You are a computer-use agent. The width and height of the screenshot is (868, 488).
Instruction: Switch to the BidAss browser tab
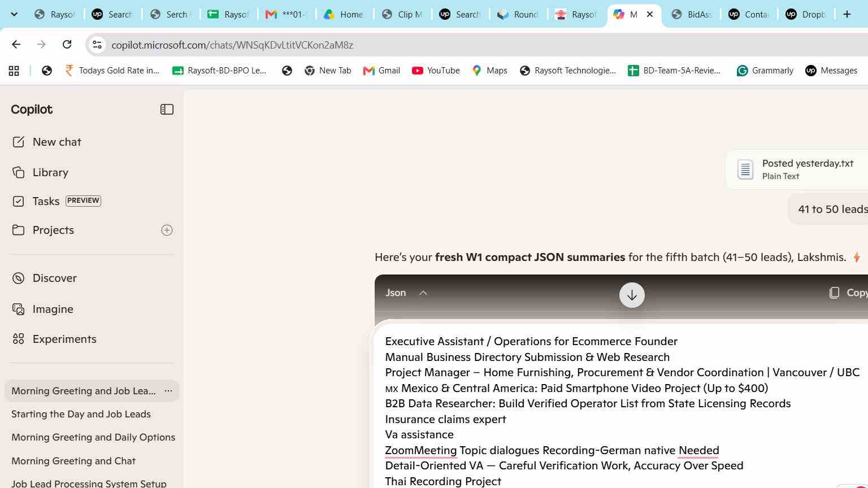(691, 14)
